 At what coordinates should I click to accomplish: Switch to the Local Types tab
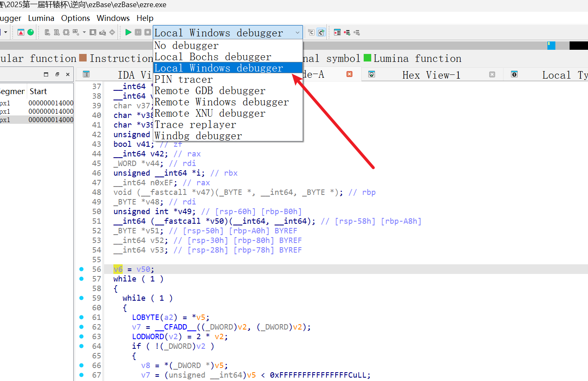565,75
